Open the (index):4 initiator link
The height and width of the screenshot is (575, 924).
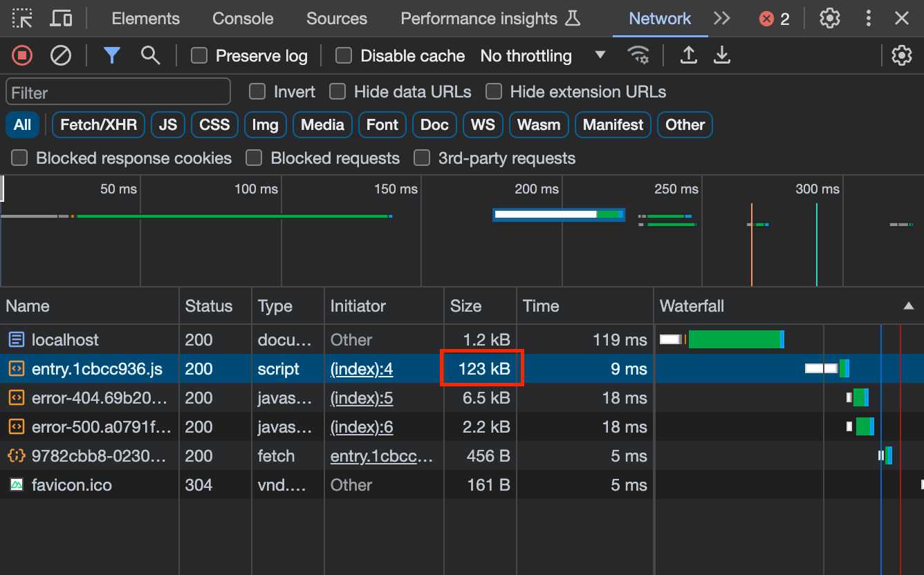click(x=361, y=368)
